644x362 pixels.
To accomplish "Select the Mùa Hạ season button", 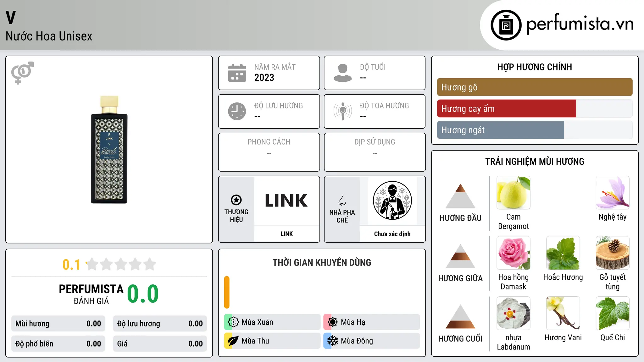I will coord(371,322).
